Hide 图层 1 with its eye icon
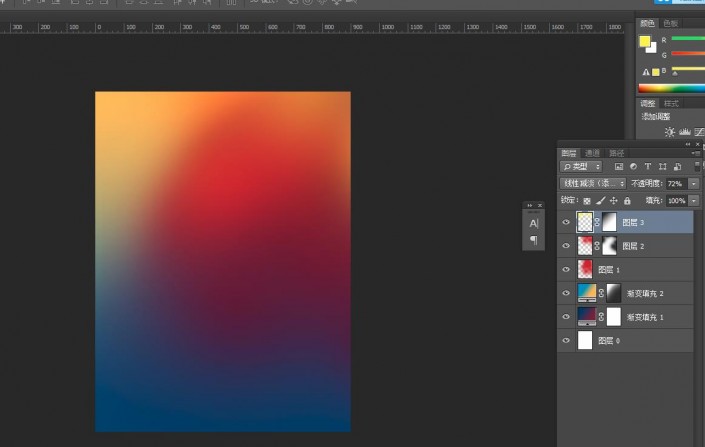The image size is (705, 447). pyautogui.click(x=566, y=270)
